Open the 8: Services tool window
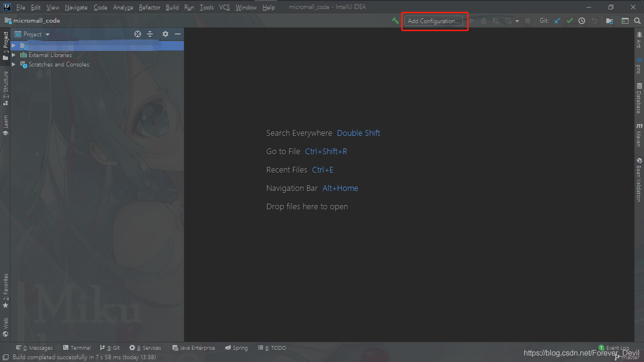The width and height of the screenshot is (644, 362). (145, 348)
